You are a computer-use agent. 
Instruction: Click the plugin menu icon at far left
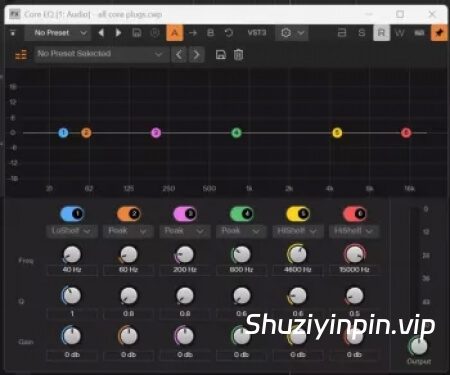tap(13, 33)
